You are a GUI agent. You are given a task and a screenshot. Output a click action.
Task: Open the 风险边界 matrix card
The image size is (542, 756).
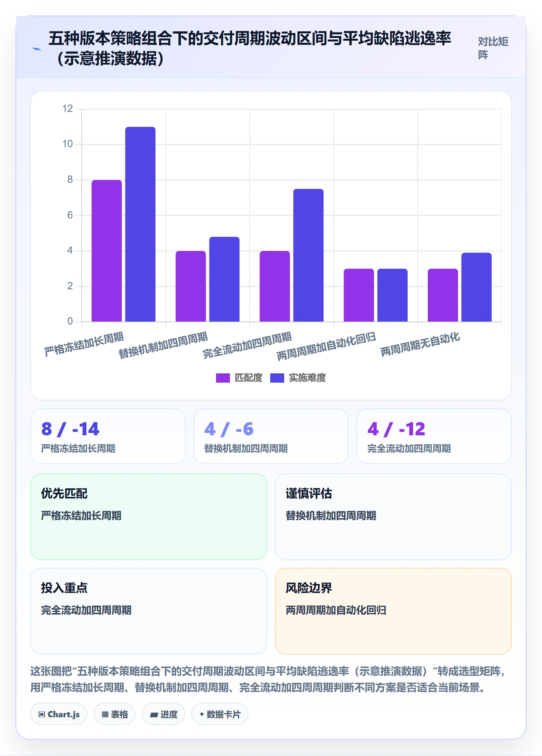393,611
